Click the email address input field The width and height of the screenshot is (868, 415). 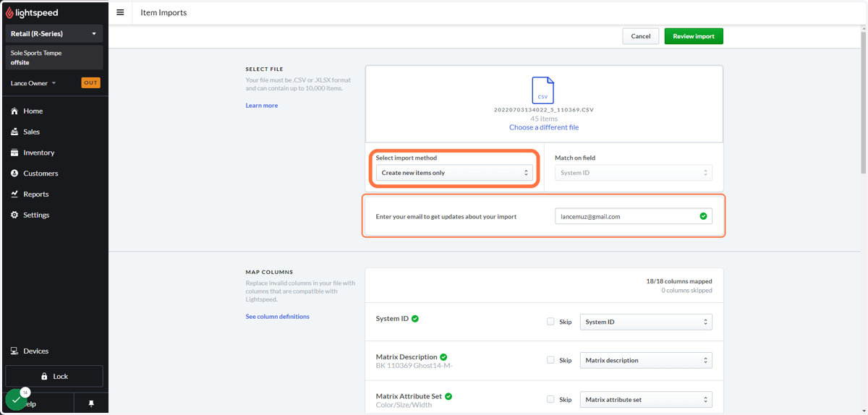pyautogui.click(x=634, y=216)
